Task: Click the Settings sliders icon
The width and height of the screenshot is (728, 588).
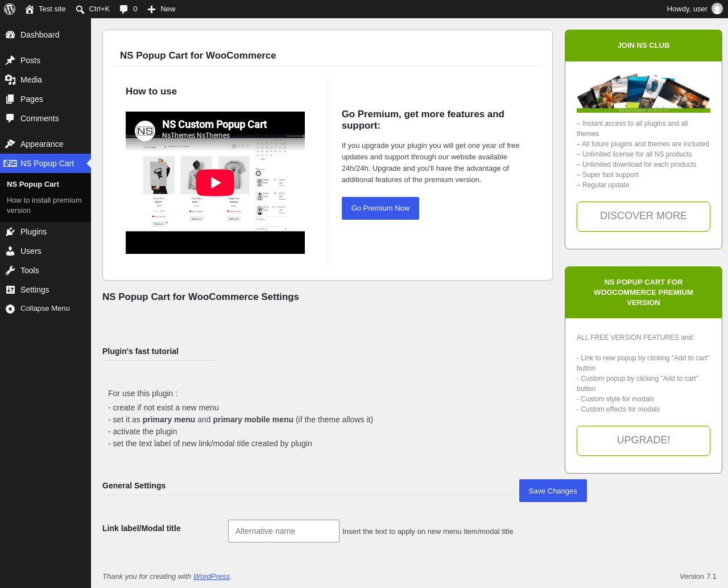Action: tap(10, 290)
